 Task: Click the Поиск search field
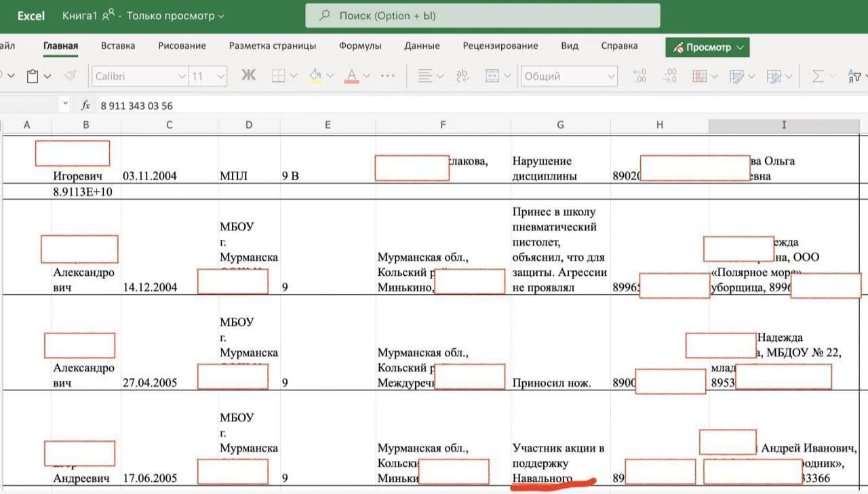(x=482, y=16)
